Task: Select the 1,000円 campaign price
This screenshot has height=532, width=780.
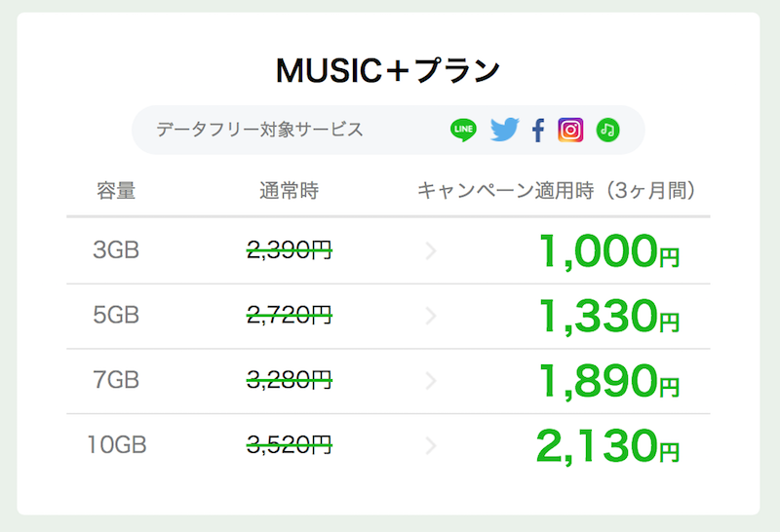Action: [608, 251]
